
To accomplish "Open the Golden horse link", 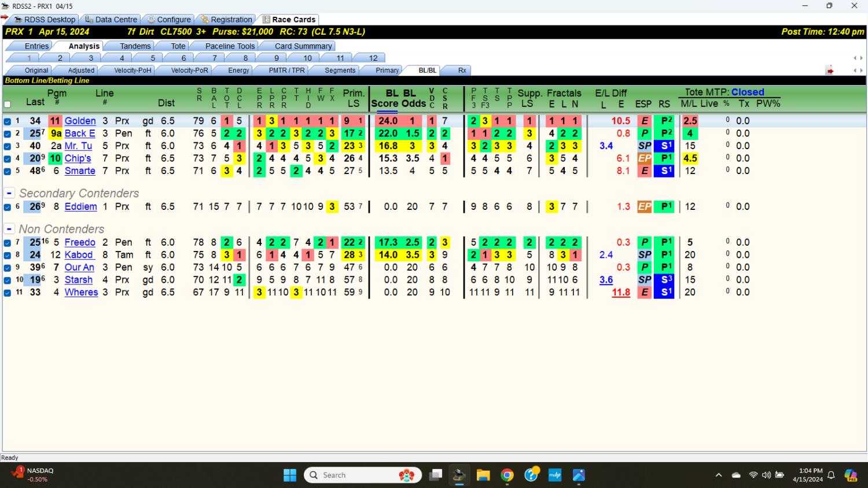I will pyautogui.click(x=80, y=121).
